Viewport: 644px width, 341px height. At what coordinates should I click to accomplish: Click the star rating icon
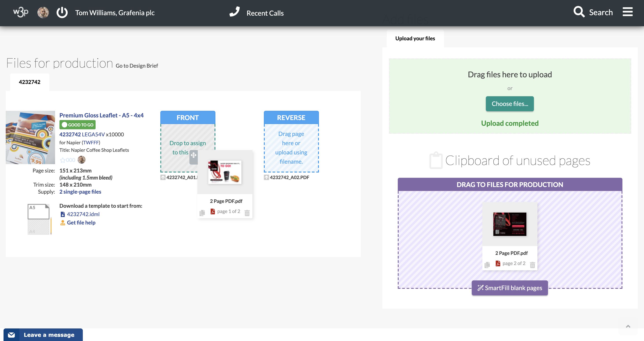coord(63,160)
